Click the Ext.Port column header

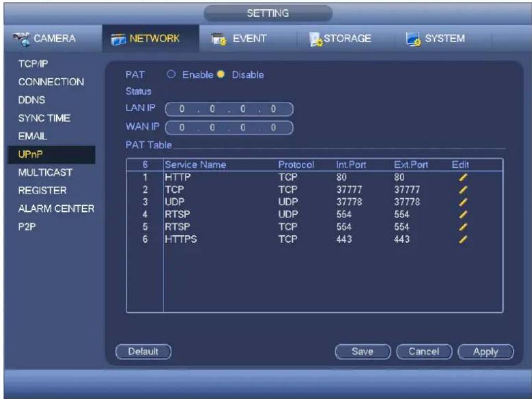[411, 165]
